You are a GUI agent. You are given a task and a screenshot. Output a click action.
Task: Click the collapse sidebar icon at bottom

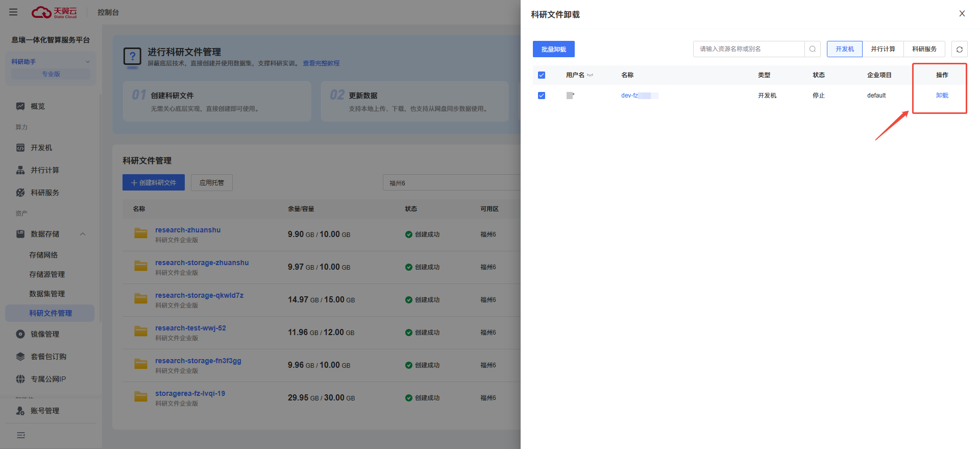click(21, 435)
